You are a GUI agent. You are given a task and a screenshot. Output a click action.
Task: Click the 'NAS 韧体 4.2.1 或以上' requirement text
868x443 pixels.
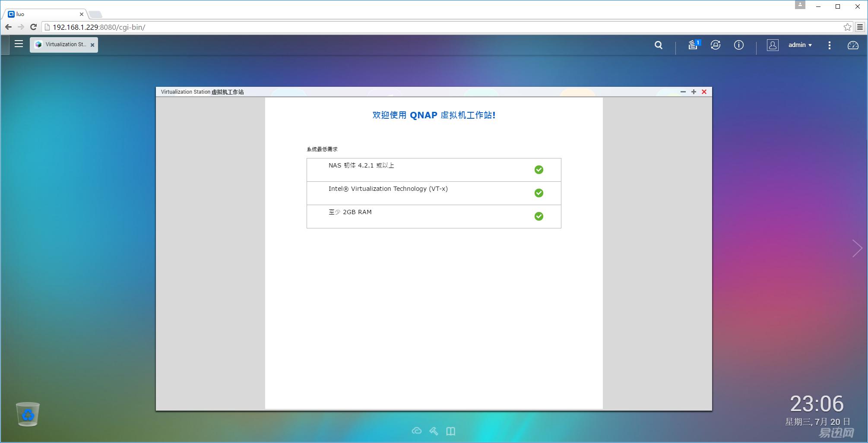coord(361,165)
